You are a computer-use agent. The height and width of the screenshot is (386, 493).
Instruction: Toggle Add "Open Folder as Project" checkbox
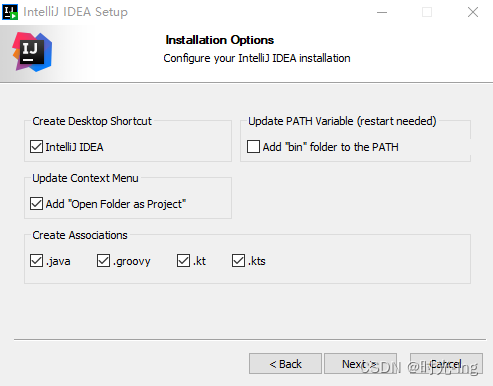[x=36, y=204]
